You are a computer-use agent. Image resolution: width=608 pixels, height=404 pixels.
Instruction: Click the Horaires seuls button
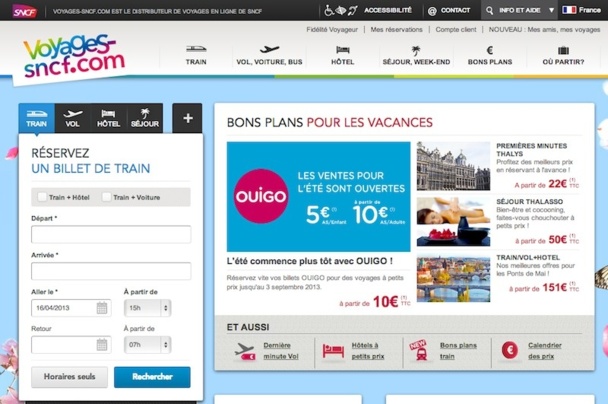click(69, 377)
